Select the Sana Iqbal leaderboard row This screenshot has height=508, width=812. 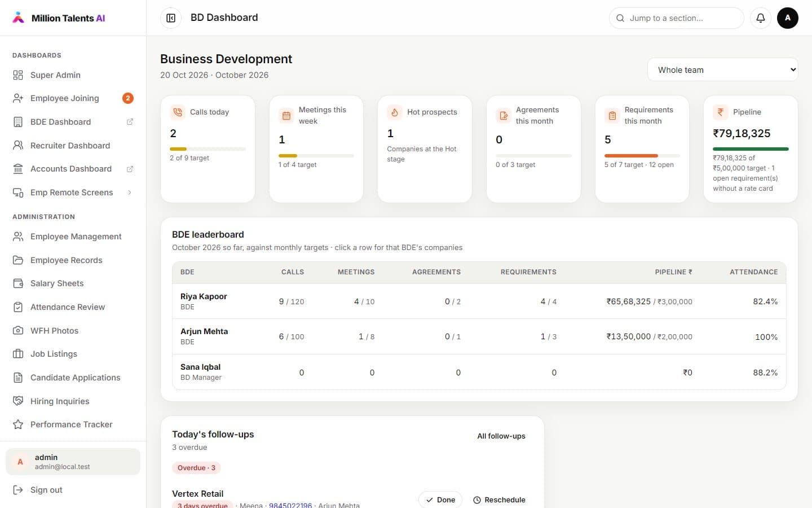coord(479,372)
